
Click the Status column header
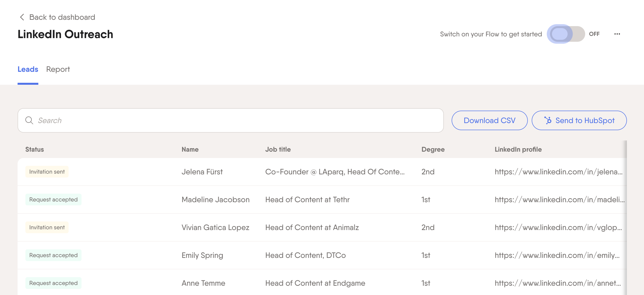tap(34, 149)
